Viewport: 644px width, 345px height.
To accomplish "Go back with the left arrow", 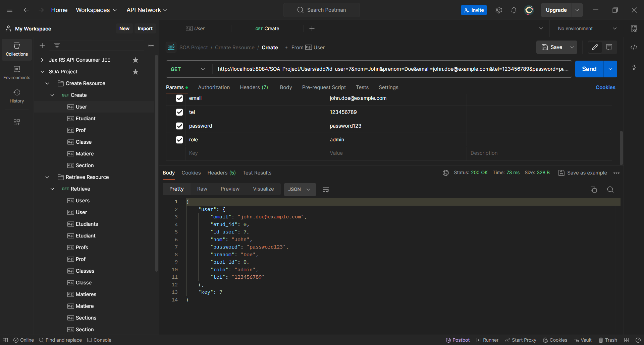I will click(x=26, y=10).
